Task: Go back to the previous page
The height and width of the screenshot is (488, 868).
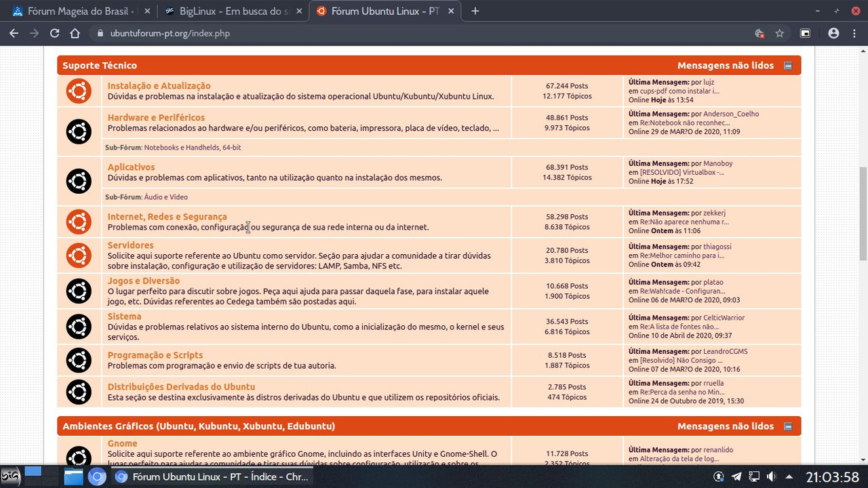Action: pyautogui.click(x=14, y=33)
